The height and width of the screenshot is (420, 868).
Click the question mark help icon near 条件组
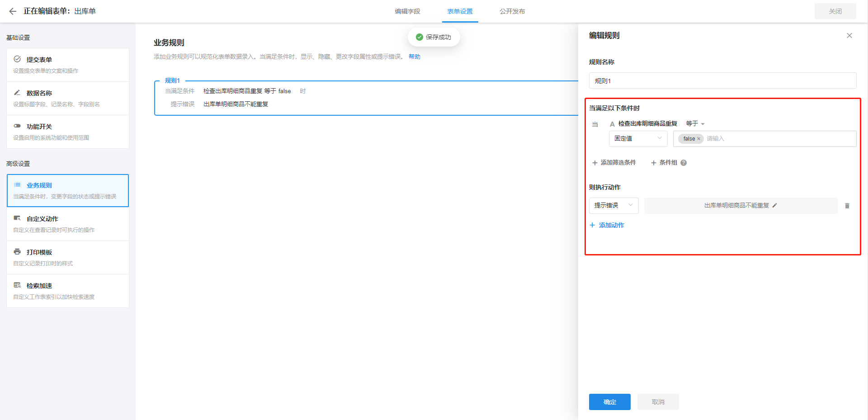point(684,163)
